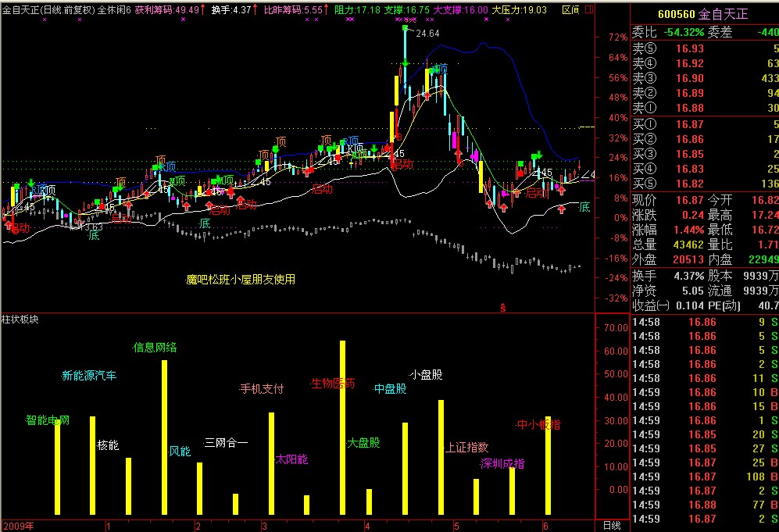
Task: Select the 风能 sector label
Action: (x=180, y=451)
